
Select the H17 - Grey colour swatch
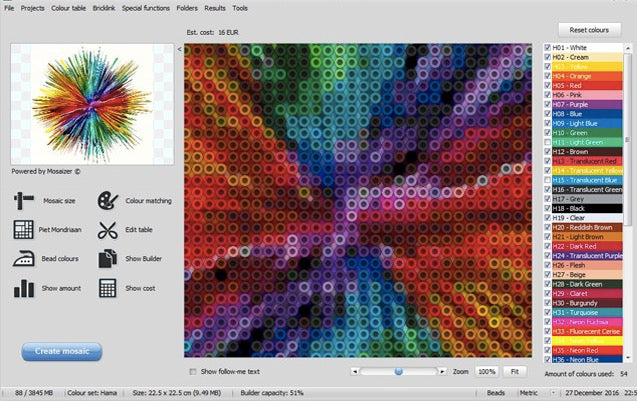587,199
